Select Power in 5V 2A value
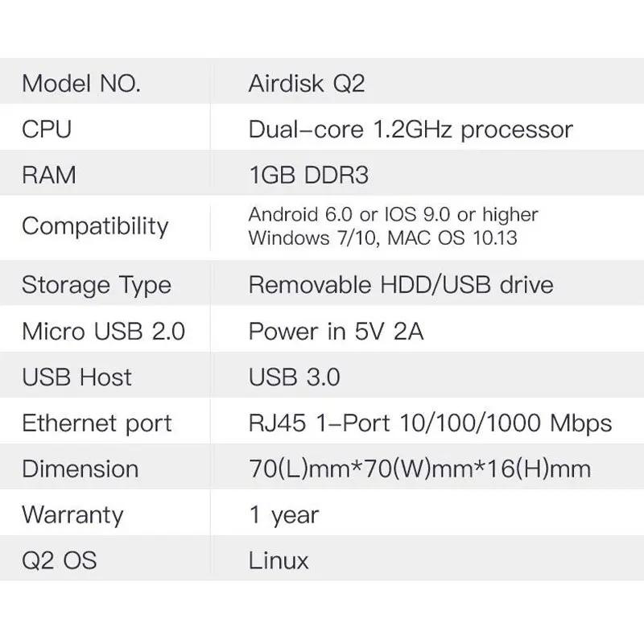644x644 pixels. point(336,332)
